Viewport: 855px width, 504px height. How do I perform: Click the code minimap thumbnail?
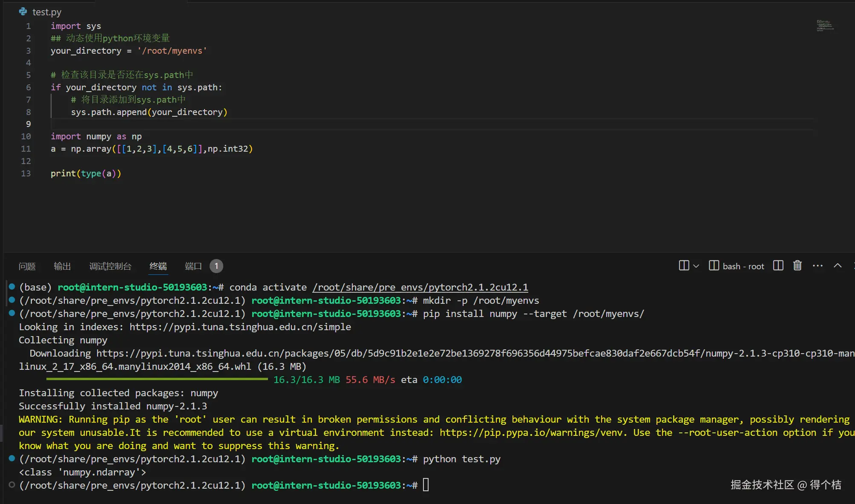click(825, 26)
